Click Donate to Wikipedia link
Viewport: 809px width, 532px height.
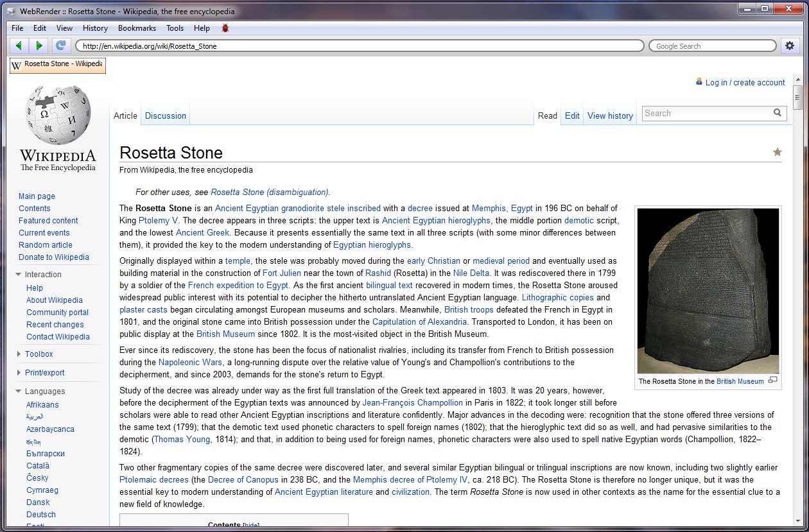[x=54, y=257]
